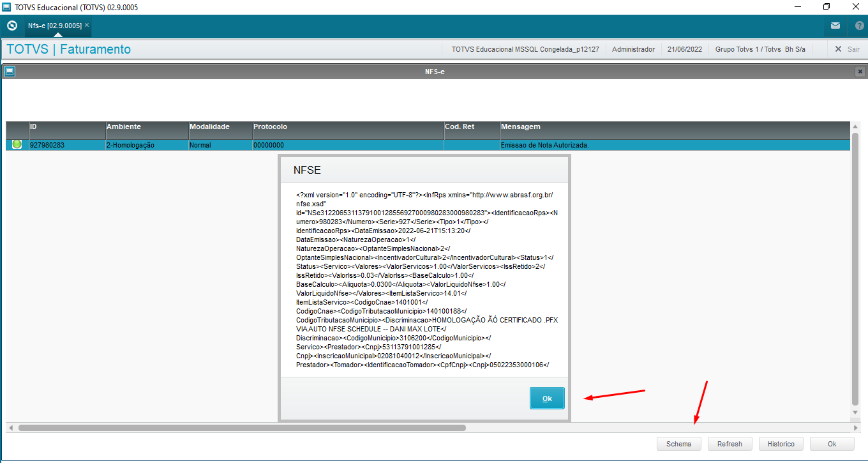868x463 pixels.
Task: Click the Refresh button
Action: [x=730, y=444]
